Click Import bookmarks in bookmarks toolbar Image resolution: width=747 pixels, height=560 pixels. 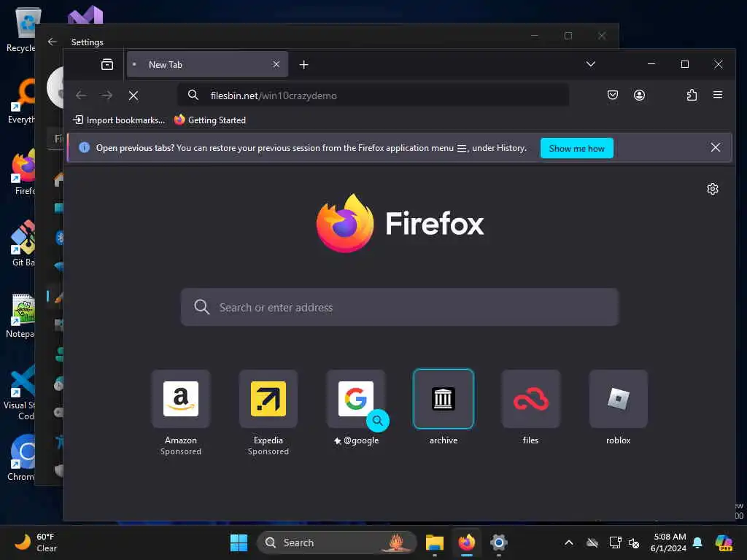click(x=119, y=120)
